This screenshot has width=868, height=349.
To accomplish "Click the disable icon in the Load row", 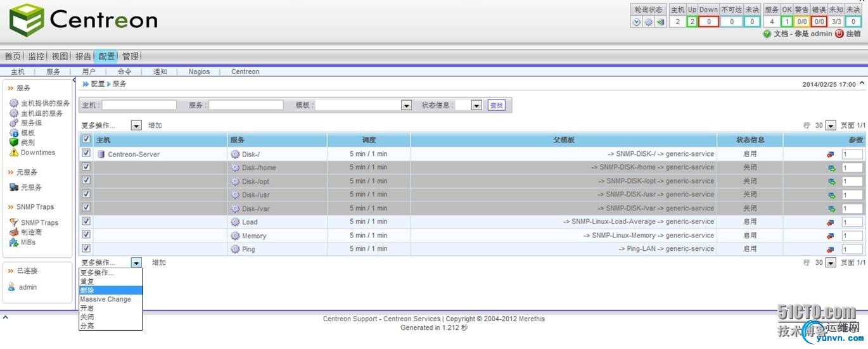I will 831,222.
